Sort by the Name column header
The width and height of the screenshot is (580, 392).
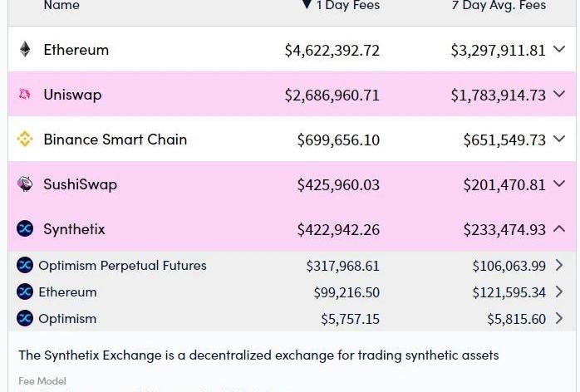pyautogui.click(x=61, y=6)
